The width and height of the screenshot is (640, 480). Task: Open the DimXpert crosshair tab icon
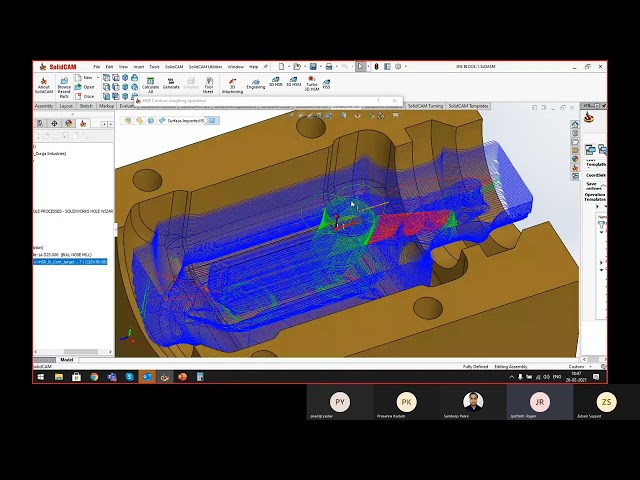coord(54,123)
